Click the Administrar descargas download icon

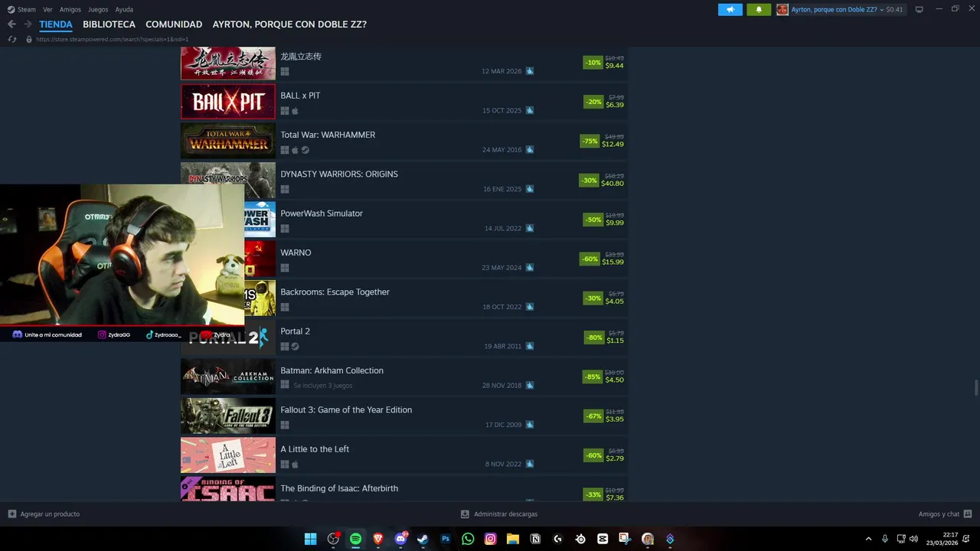click(465, 514)
